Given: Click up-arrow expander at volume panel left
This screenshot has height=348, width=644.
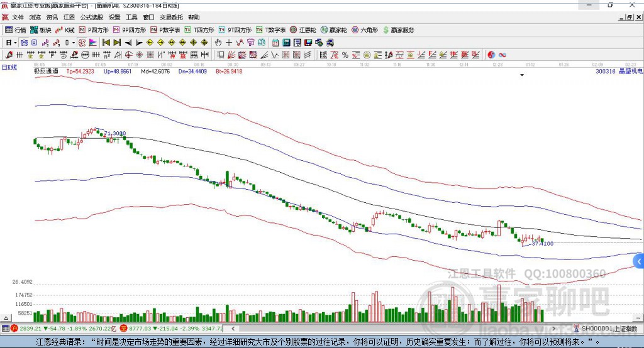Looking at the screenshot, I should coord(6,318).
